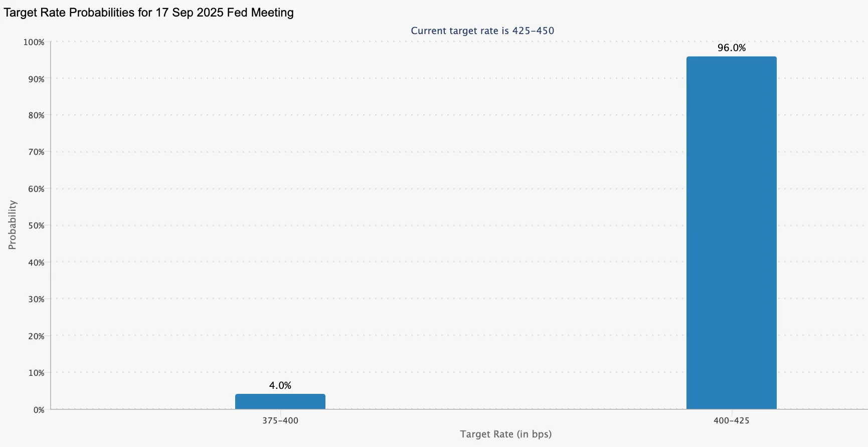Click the chart title for 17 Sep 2025 meeting
The width and height of the screenshot is (868, 447).
coord(148,13)
